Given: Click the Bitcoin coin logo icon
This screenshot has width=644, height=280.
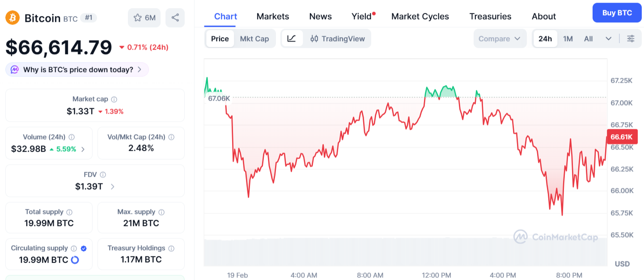Looking at the screenshot, I should click(12, 17).
